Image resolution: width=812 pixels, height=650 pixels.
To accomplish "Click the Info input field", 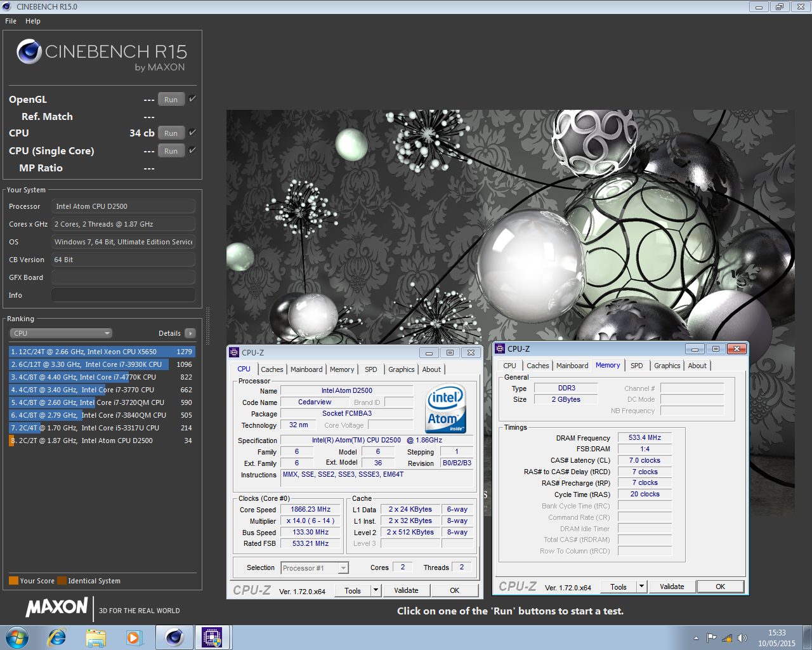I will tap(123, 295).
